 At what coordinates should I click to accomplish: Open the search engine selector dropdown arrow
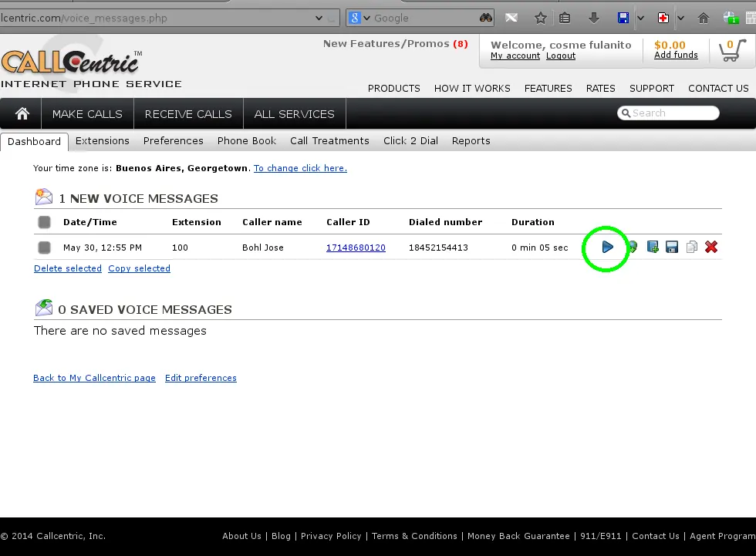367,19
